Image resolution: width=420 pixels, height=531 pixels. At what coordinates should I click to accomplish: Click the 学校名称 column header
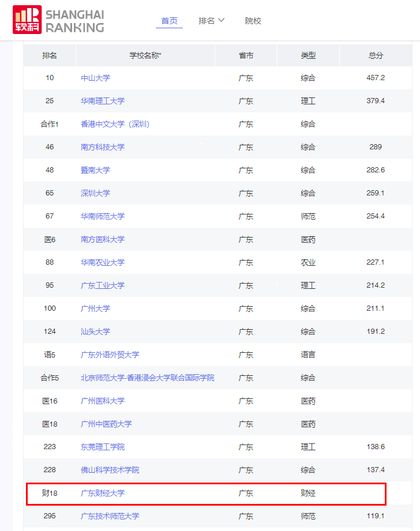[145, 55]
